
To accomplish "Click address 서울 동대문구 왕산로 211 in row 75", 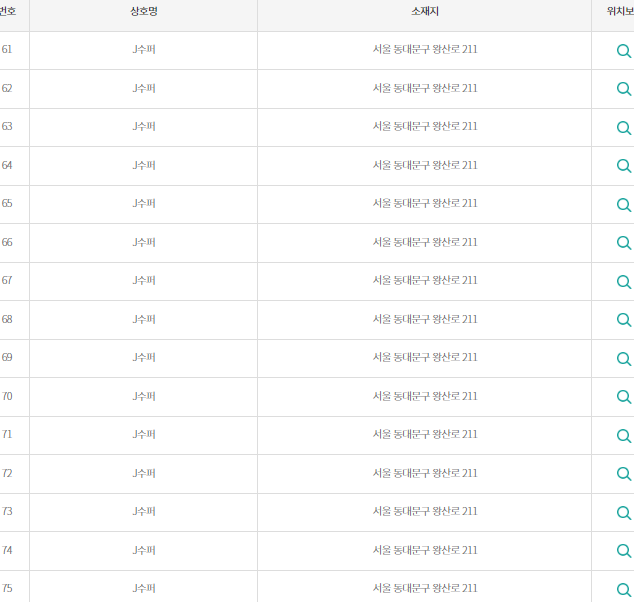I will click(x=425, y=588).
